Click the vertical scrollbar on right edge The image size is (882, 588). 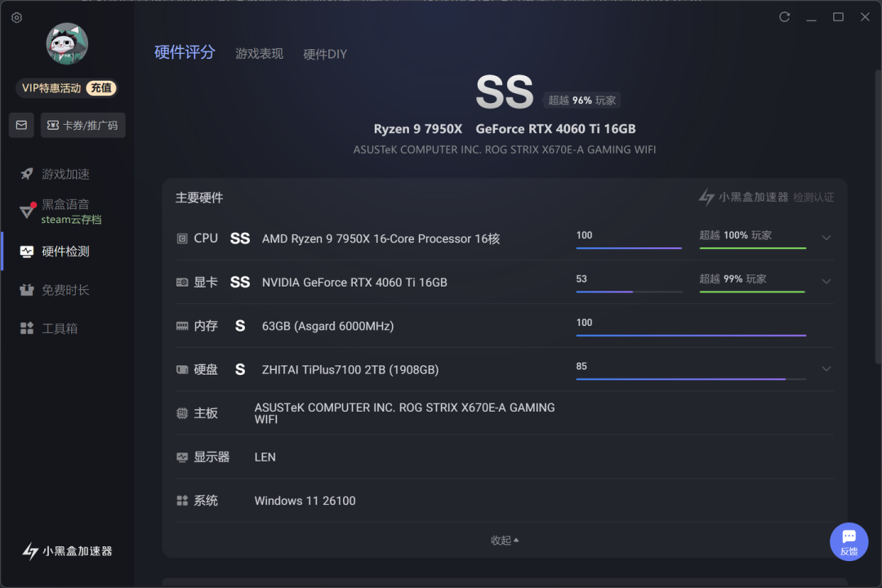click(878, 216)
